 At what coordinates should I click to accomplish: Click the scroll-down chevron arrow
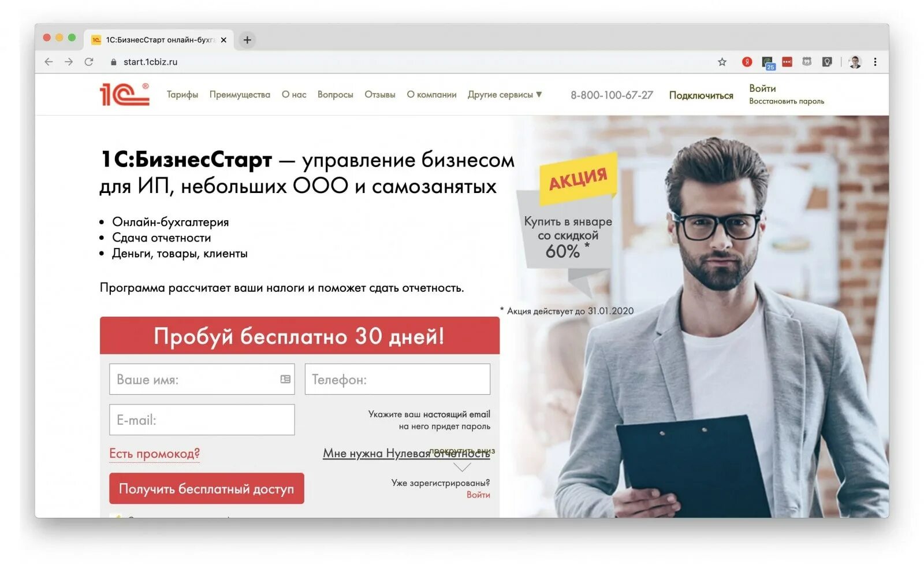462,467
